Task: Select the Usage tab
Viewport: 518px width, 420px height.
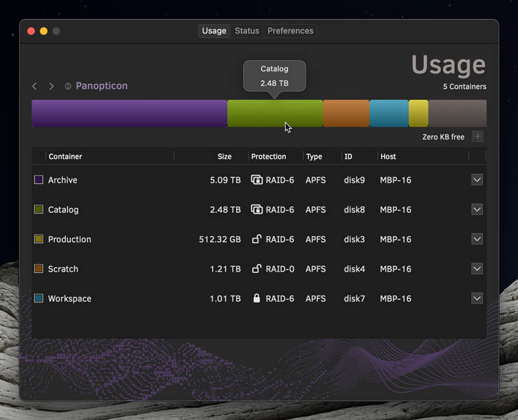Action: [213, 31]
